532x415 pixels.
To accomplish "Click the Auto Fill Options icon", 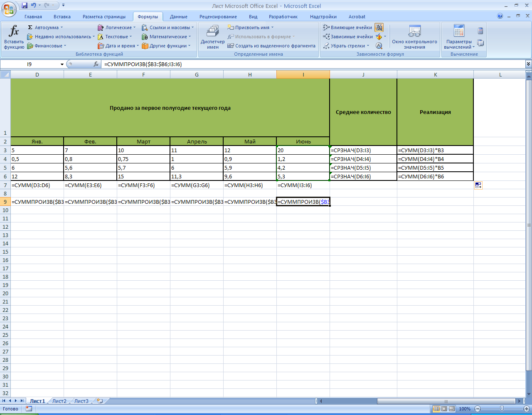I will coord(478,185).
